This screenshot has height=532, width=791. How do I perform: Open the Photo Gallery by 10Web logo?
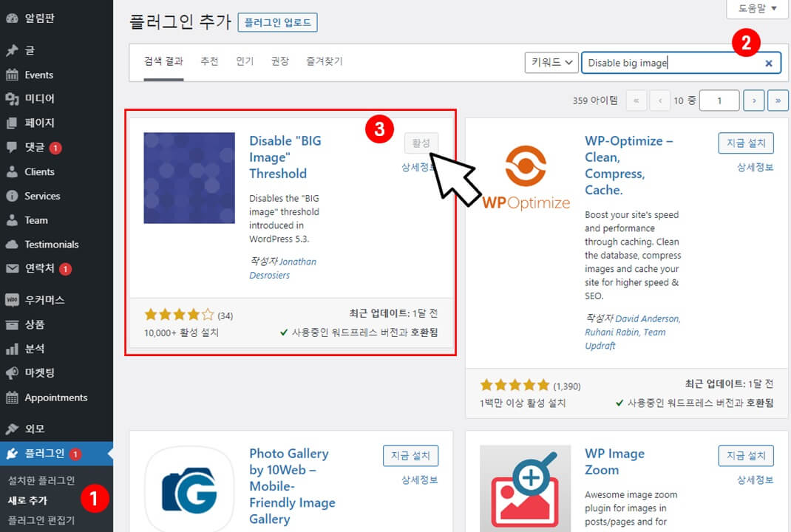[x=189, y=488]
